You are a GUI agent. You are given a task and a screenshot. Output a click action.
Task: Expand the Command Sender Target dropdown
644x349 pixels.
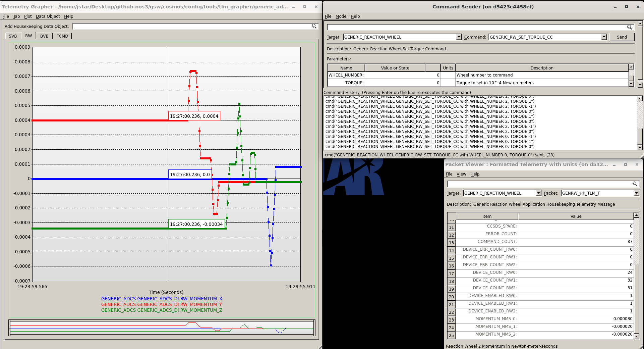click(x=459, y=37)
